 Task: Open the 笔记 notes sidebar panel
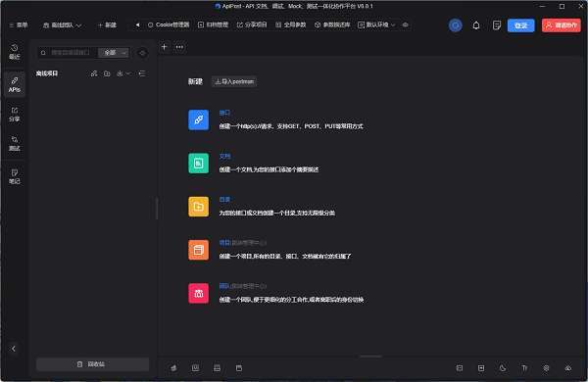click(x=15, y=176)
